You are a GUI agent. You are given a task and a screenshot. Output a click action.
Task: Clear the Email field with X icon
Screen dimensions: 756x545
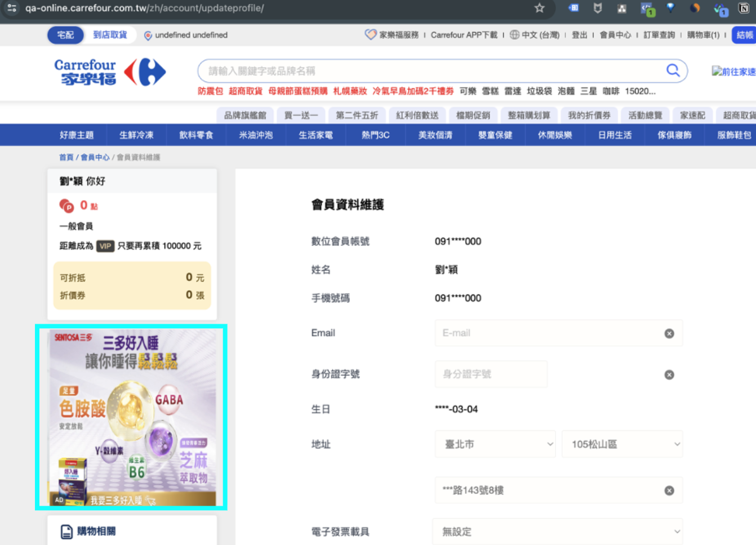click(669, 333)
